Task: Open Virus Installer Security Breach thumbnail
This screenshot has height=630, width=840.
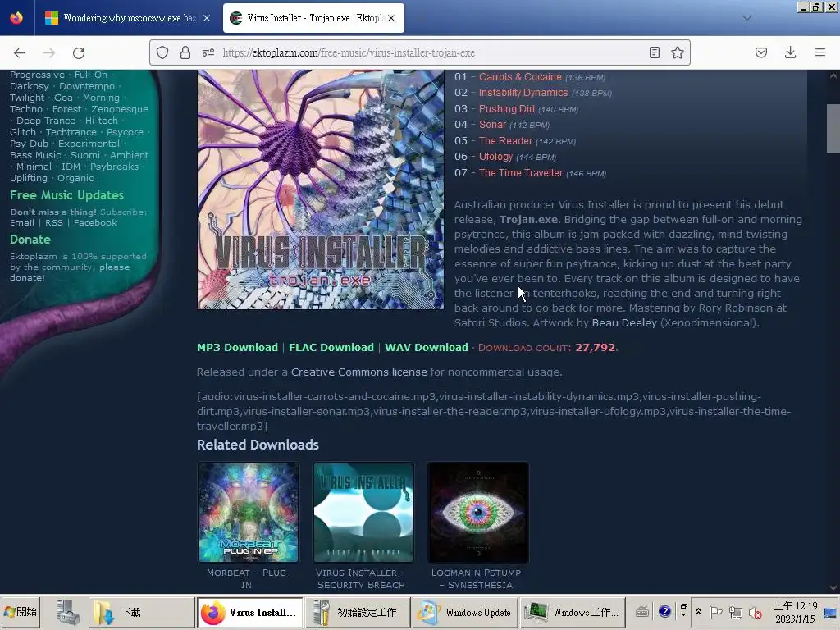Action: [x=363, y=513]
